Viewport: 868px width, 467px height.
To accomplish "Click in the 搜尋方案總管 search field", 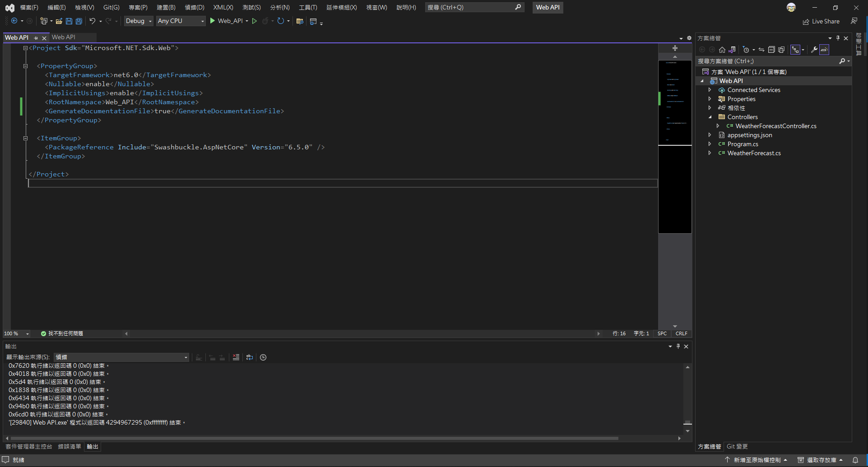I will 767,61.
